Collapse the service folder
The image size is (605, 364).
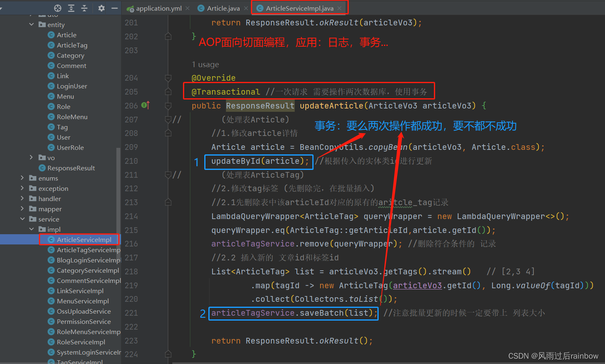click(23, 219)
